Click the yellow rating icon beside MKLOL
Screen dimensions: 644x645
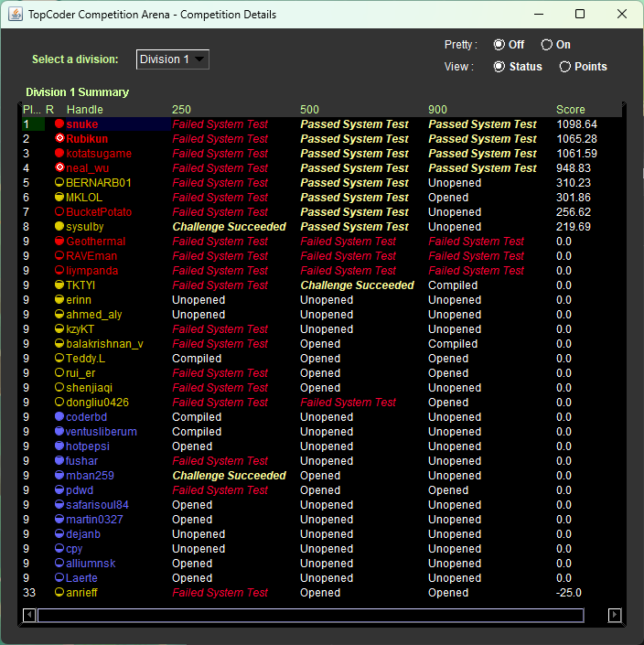[x=59, y=197]
